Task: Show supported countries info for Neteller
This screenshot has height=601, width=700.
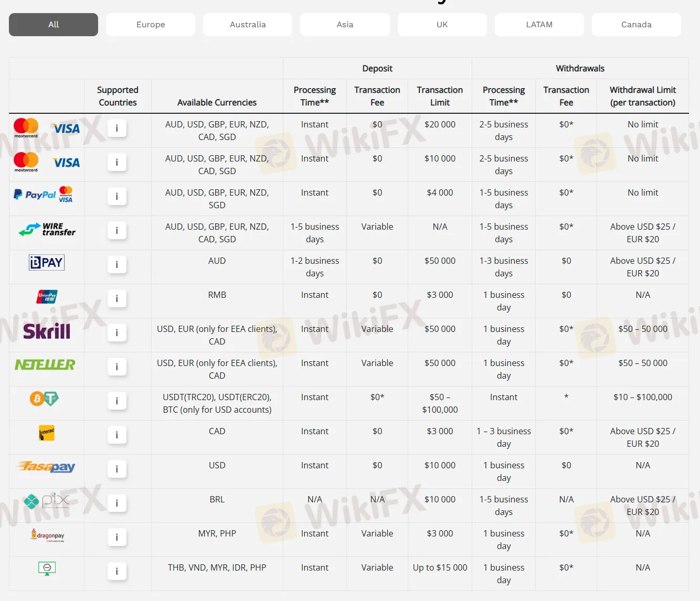Action: coord(117,367)
